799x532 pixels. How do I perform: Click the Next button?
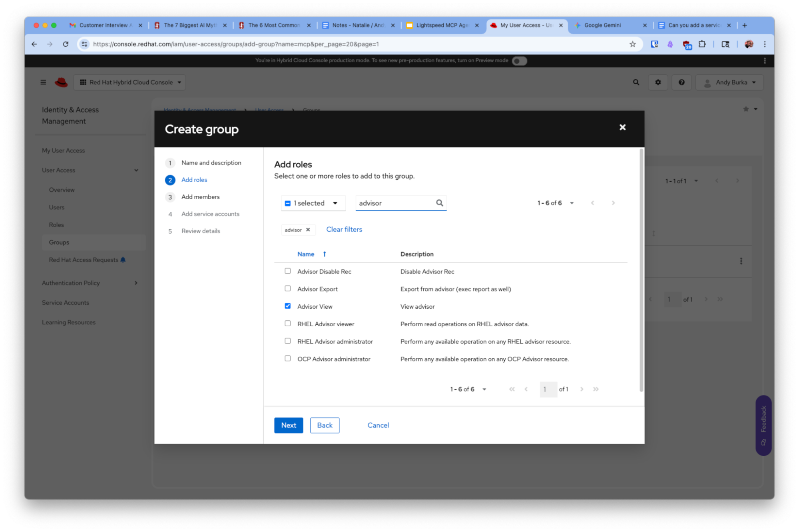[288, 425]
